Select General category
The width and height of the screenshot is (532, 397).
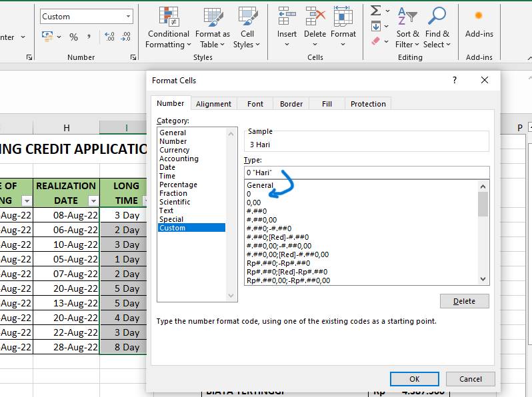pyautogui.click(x=191, y=133)
